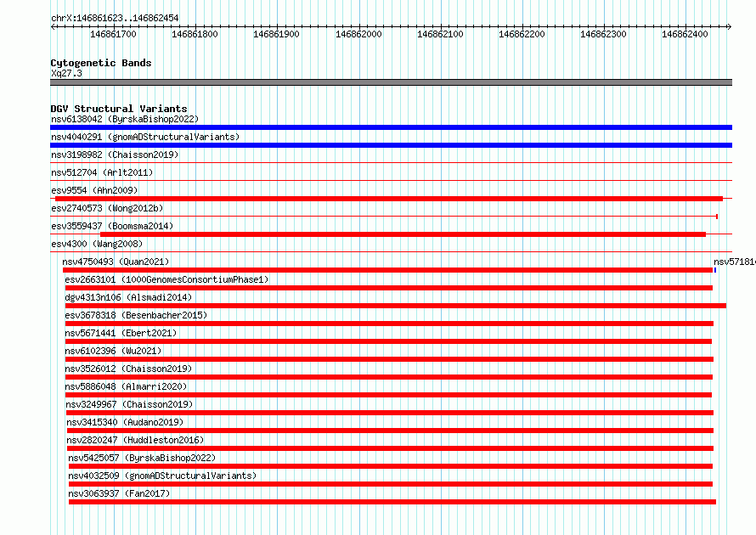Click the red bar under esv3678318

[x=389, y=324]
